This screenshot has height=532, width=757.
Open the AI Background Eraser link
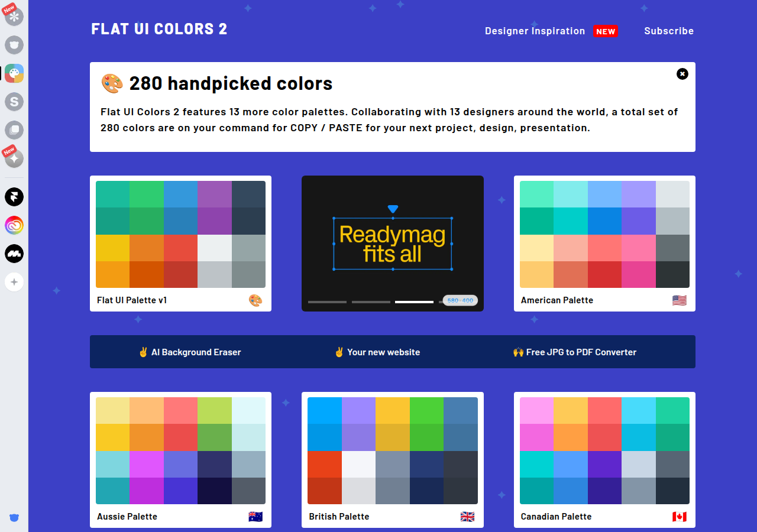pyautogui.click(x=190, y=352)
